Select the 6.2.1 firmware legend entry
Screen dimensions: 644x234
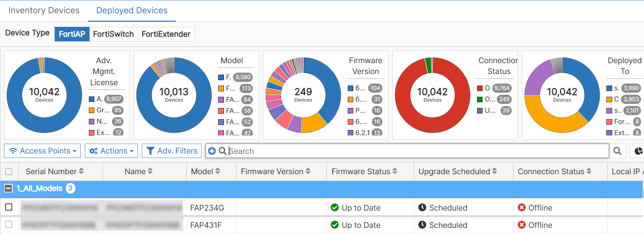[x=365, y=133]
